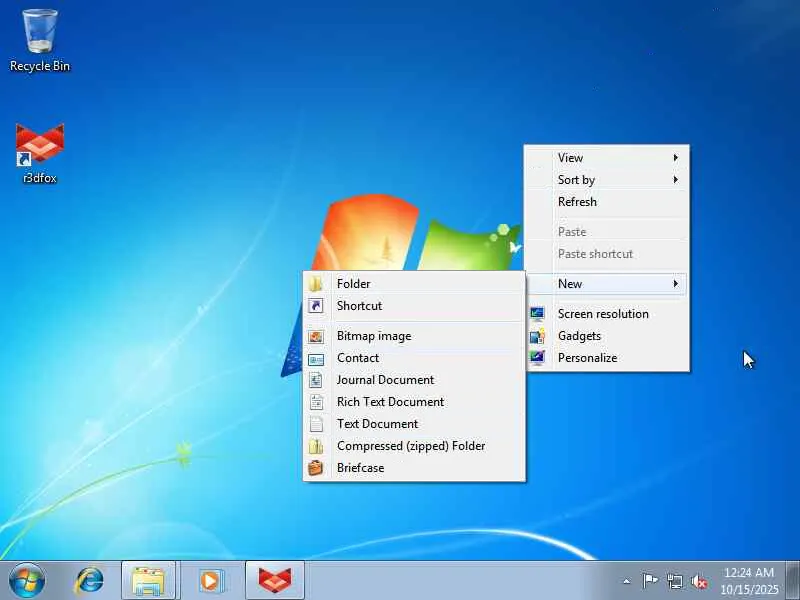Create a new Compressed (zipped) Folder
This screenshot has height=600, width=800.
click(x=414, y=446)
